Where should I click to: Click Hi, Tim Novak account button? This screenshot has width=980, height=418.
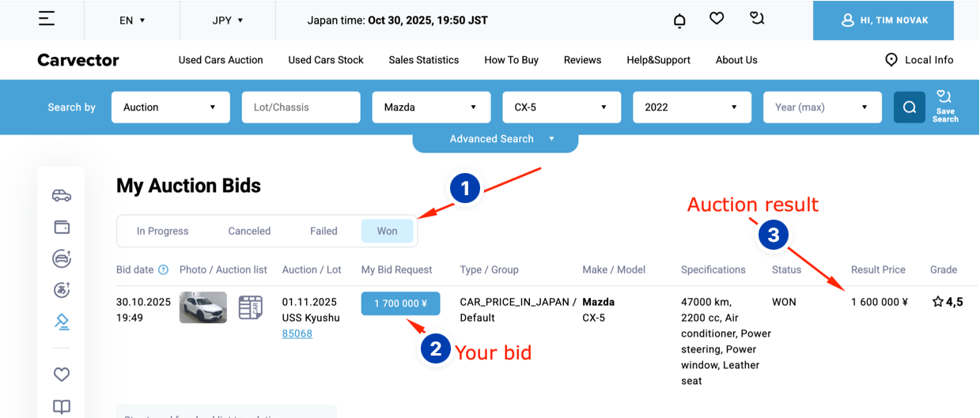click(x=884, y=21)
